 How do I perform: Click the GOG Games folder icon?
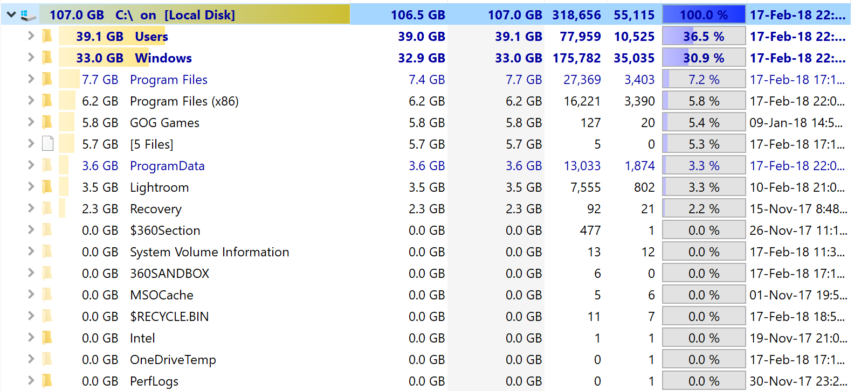click(47, 122)
